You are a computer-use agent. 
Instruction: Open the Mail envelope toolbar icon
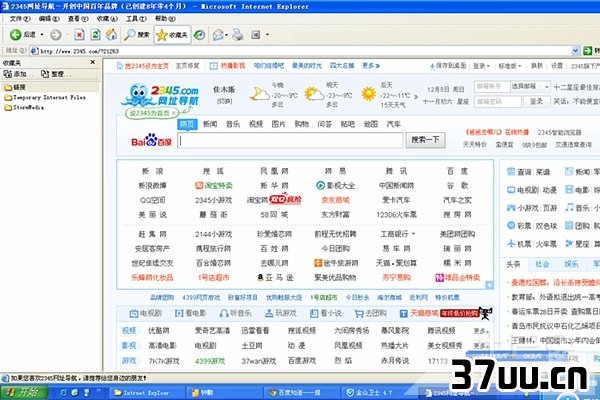(218, 35)
